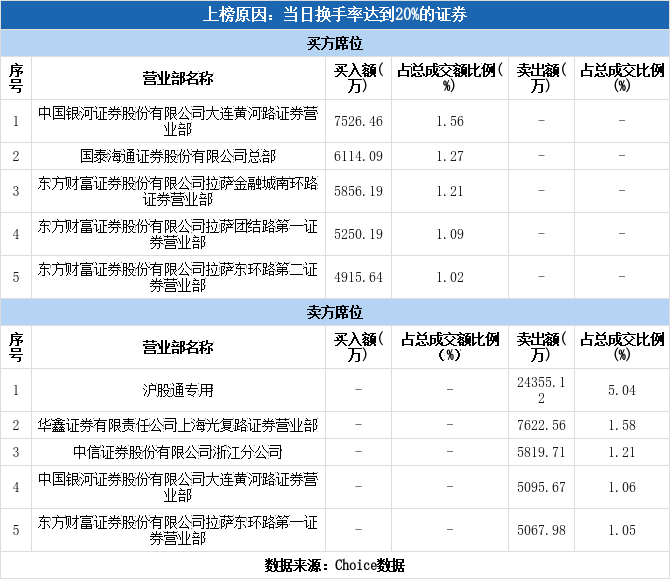Image resolution: width=670 pixels, height=579 pixels.
Task: Select the 买方席位 section header
Action: (x=335, y=43)
